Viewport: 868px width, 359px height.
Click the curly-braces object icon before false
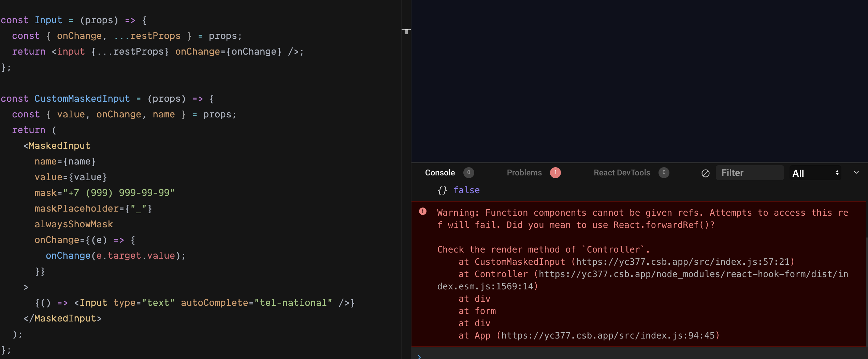point(442,190)
